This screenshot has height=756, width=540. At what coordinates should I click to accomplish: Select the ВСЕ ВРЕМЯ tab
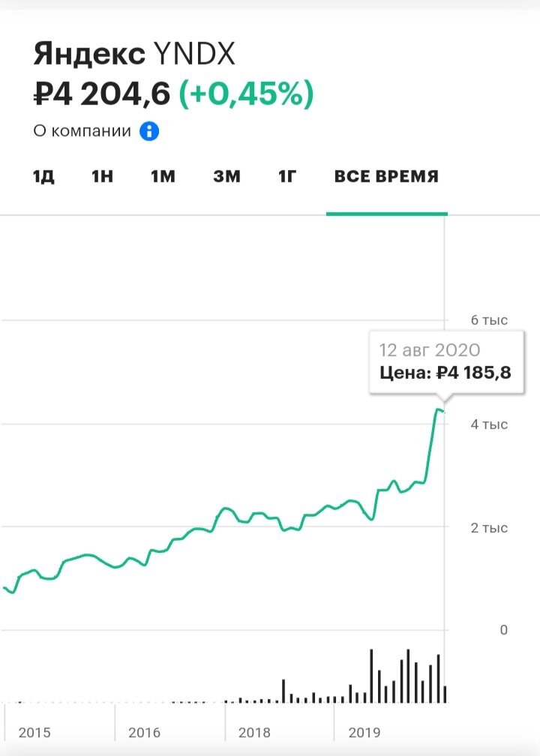click(386, 176)
